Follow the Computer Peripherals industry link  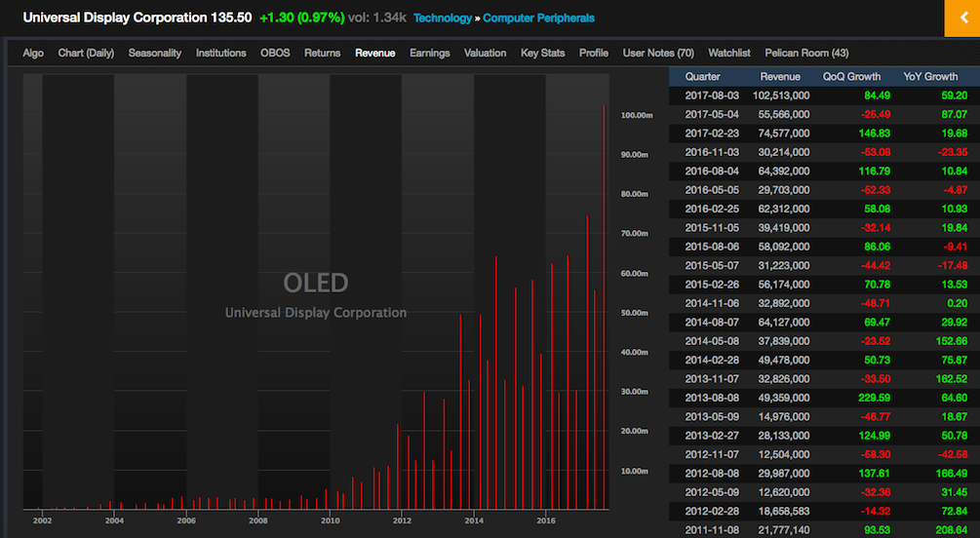538,19
